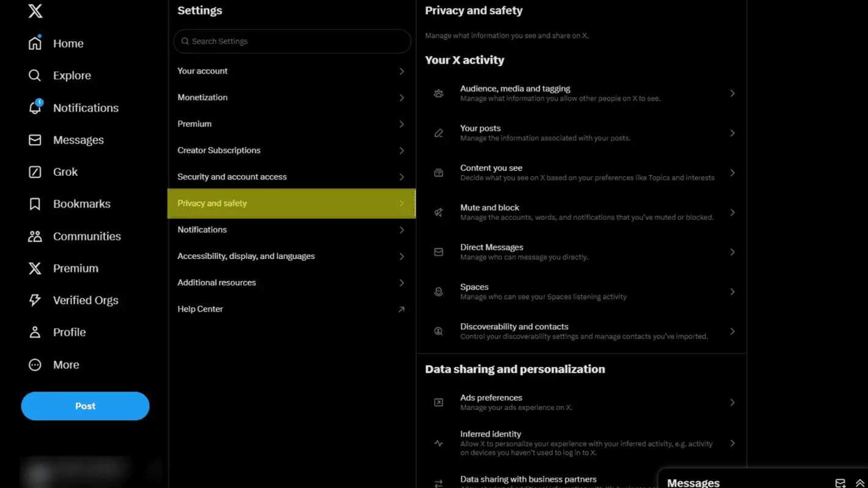Click the X logo icon

[x=35, y=11]
